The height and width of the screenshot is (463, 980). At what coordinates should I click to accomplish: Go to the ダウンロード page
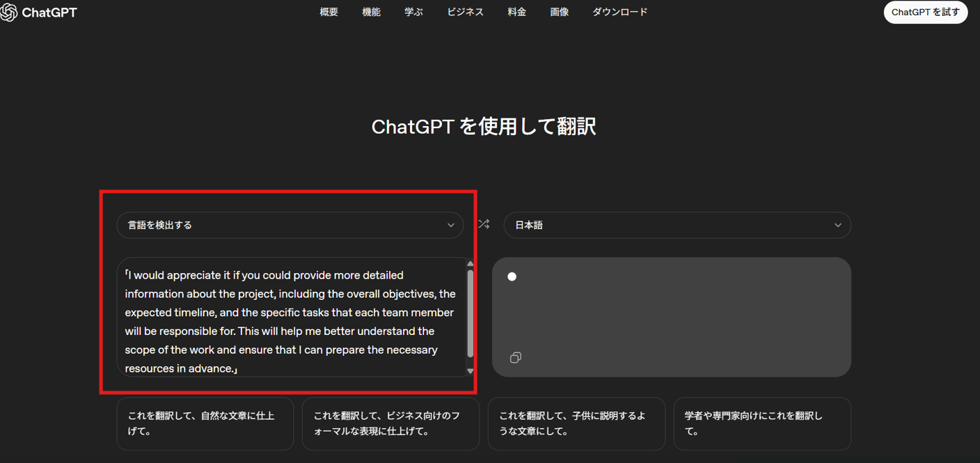pyautogui.click(x=619, y=12)
